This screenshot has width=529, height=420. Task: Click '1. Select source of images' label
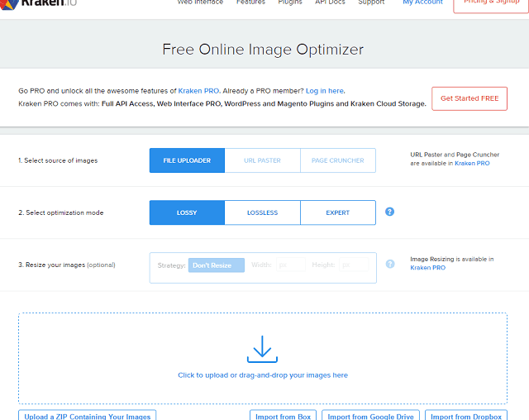tap(58, 160)
